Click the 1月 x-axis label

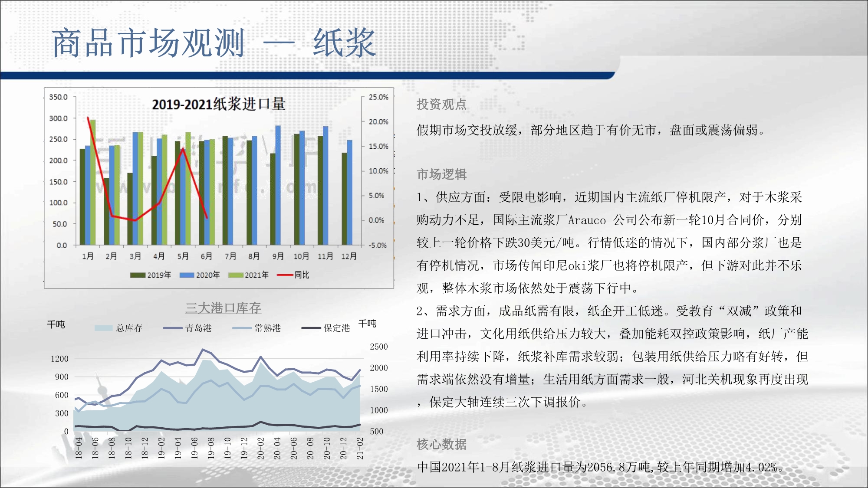click(x=88, y=256)
